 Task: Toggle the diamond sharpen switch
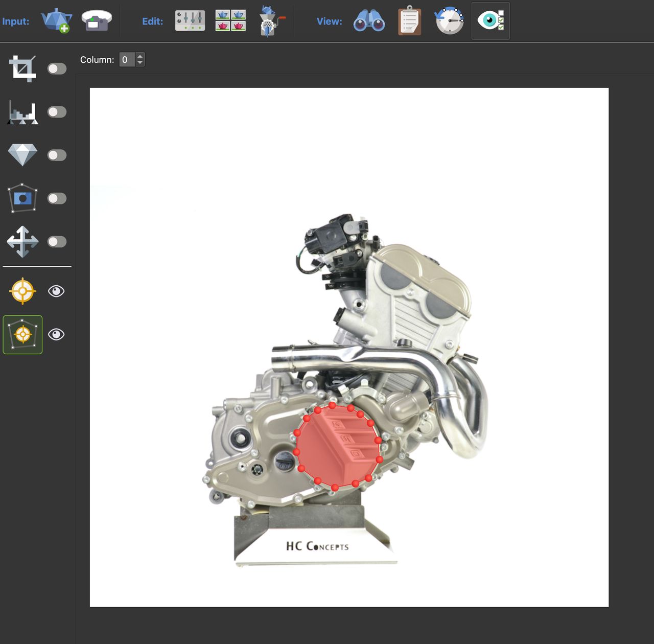(57, 155)
